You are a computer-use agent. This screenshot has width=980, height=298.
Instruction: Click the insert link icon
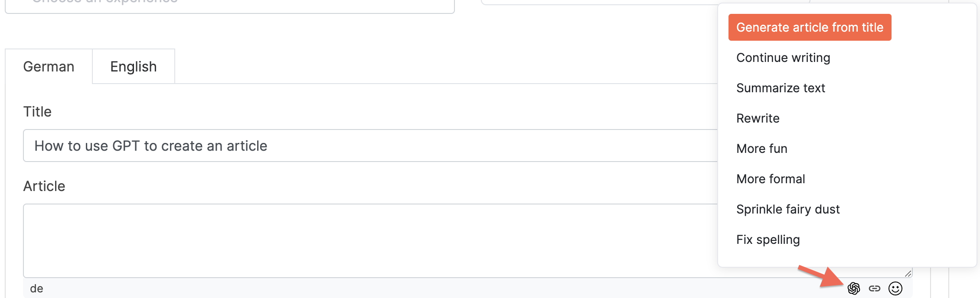(875, 288)
